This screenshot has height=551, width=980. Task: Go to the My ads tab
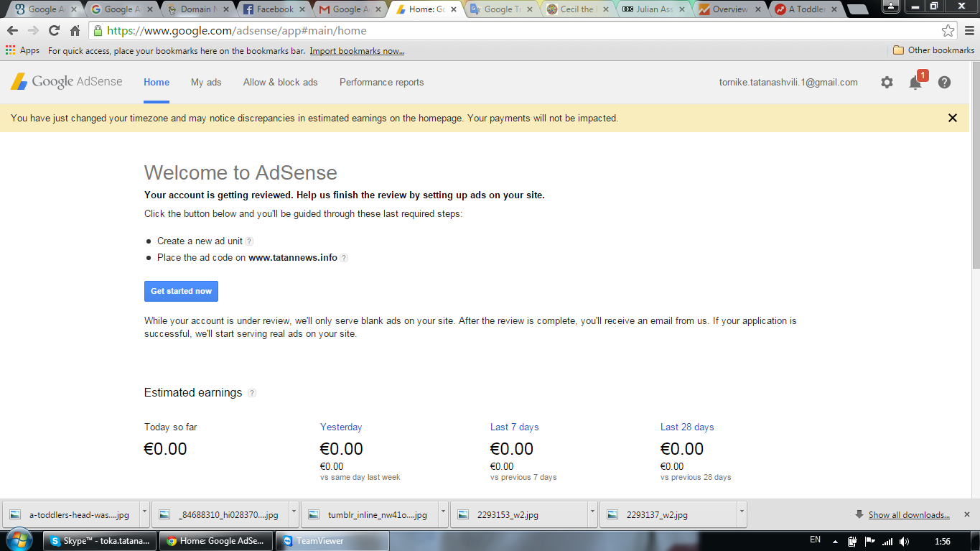coord(206,83)
